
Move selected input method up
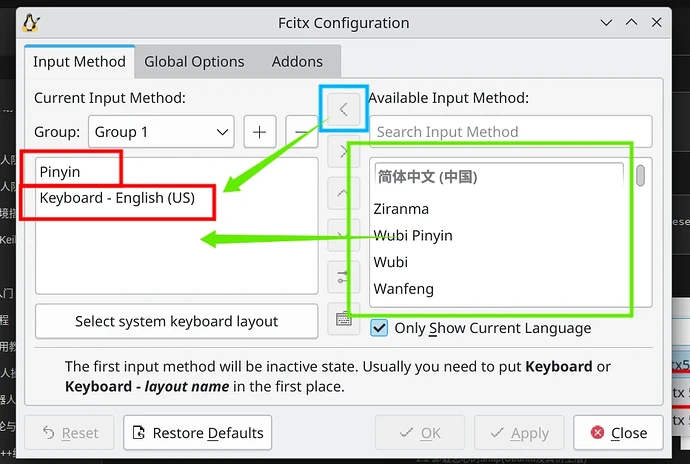[x=343, y=192]
